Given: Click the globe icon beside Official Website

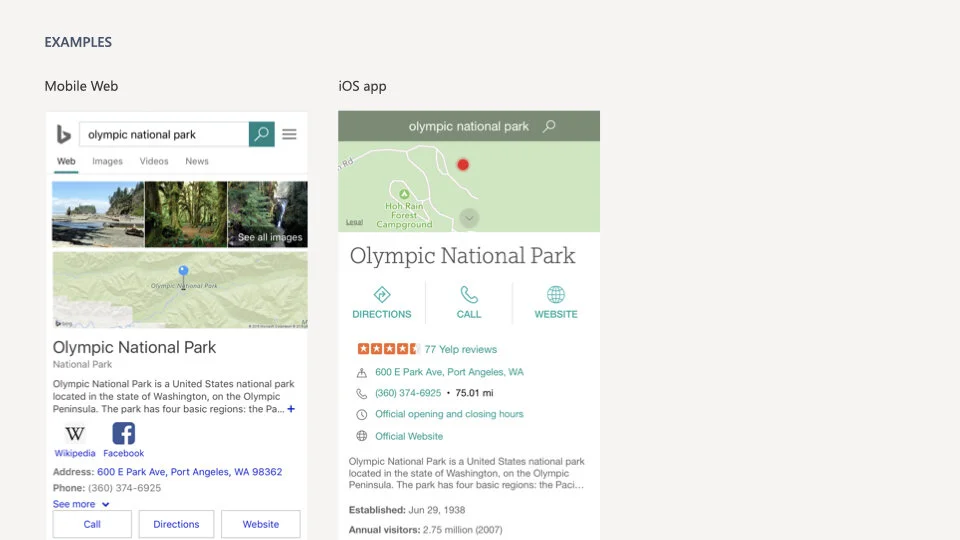Looking at the screenshot, I should (x=362, y=436).
